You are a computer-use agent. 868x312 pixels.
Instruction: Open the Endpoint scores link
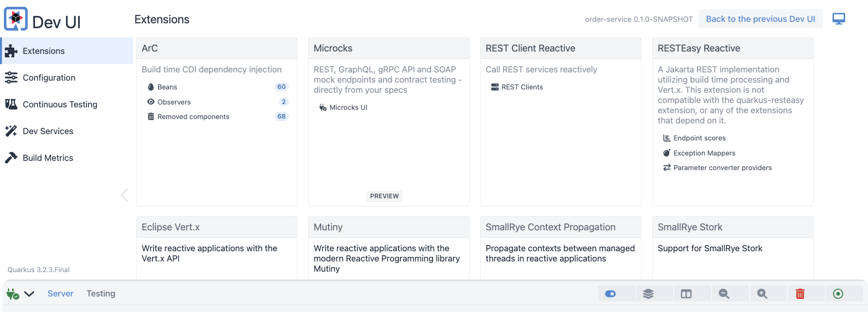click(700, 138)
